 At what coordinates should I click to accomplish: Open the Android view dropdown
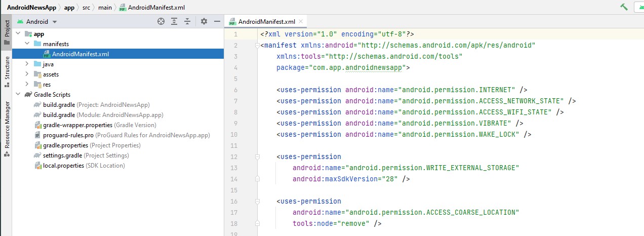point(37,22)
